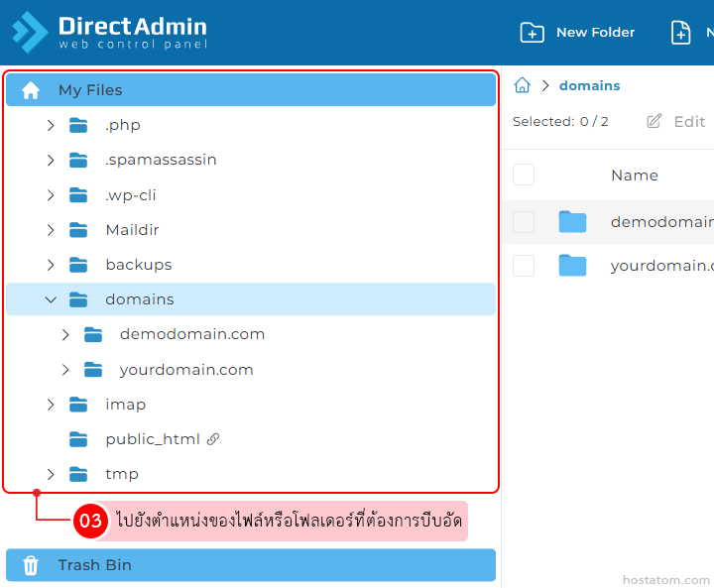Open the Trash Bin
The height and width of the screenshot is (588, 714).
251,565
